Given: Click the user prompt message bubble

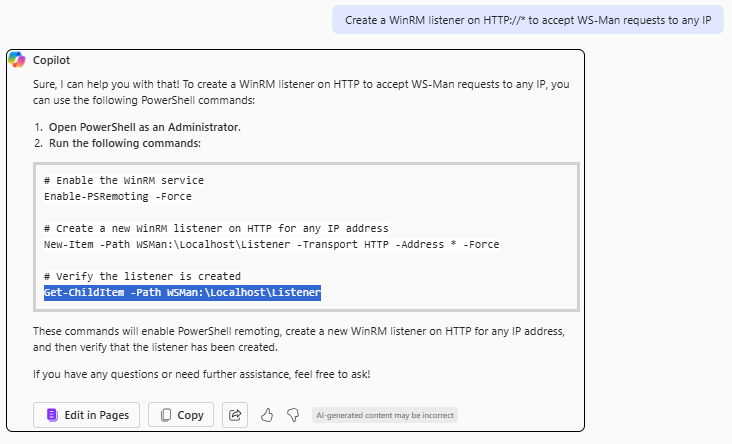Looking at the screenshot, I should pyautogui.click(x=528, y=19).
